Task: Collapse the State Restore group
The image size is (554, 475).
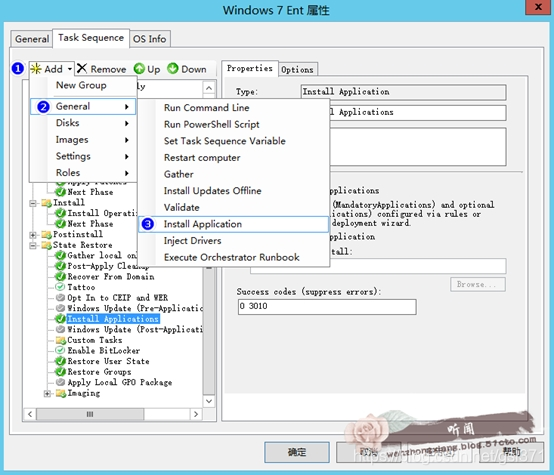Action: point(33,245)
